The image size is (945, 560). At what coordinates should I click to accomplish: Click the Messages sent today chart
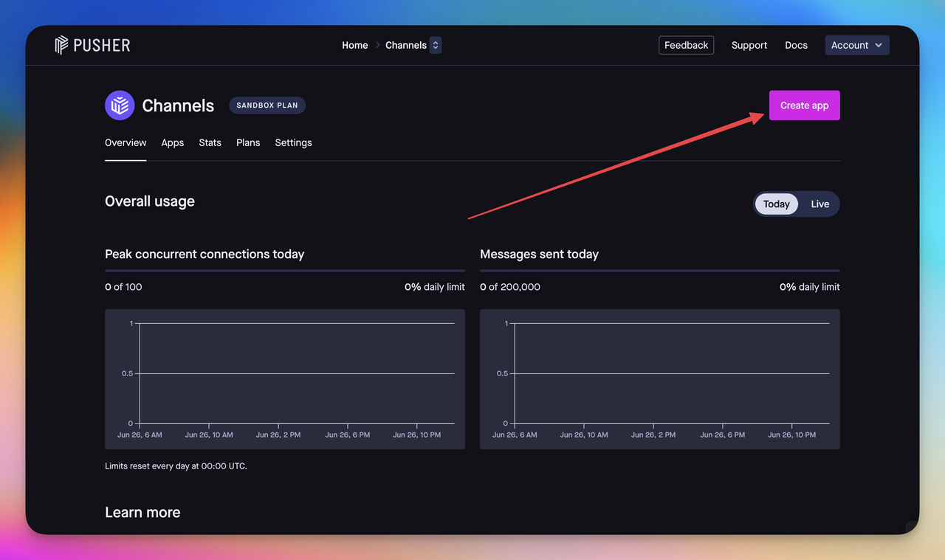tap(660, 379)
